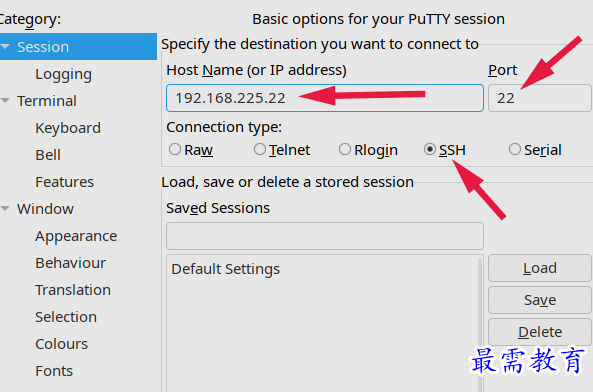Open the Fonts category
The image size is (593, 392).
[54, 371]
